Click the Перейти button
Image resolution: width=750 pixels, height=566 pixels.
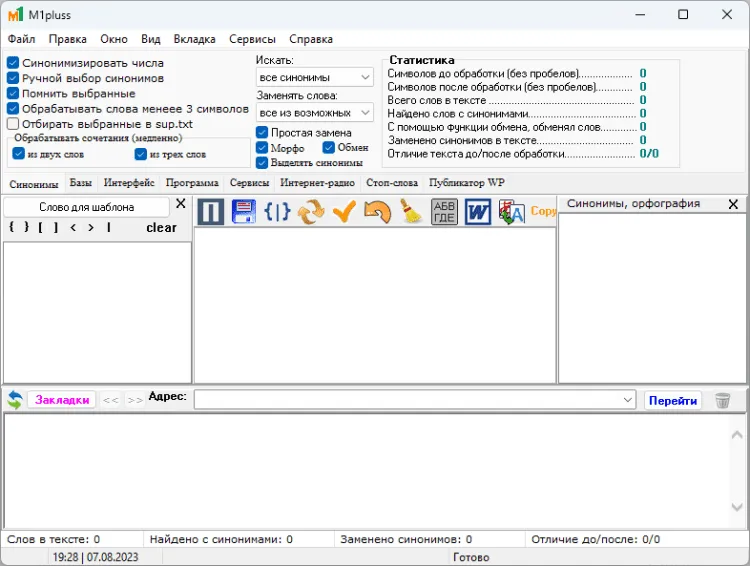pyautogui.click(x=673, y=400)
